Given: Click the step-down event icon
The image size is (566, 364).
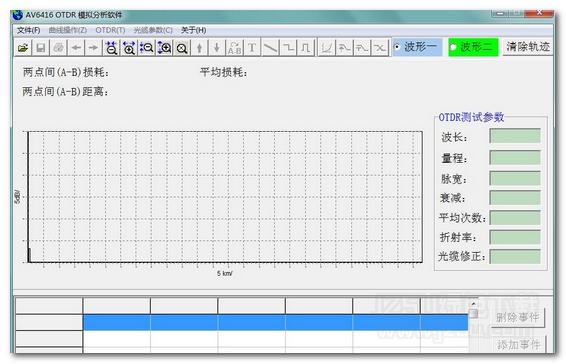Looking at the screenshot, I should [288, 48].
